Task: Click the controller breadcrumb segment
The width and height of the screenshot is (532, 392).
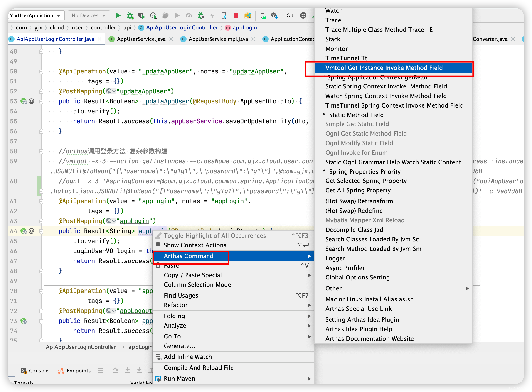Action: coord(103,27)
